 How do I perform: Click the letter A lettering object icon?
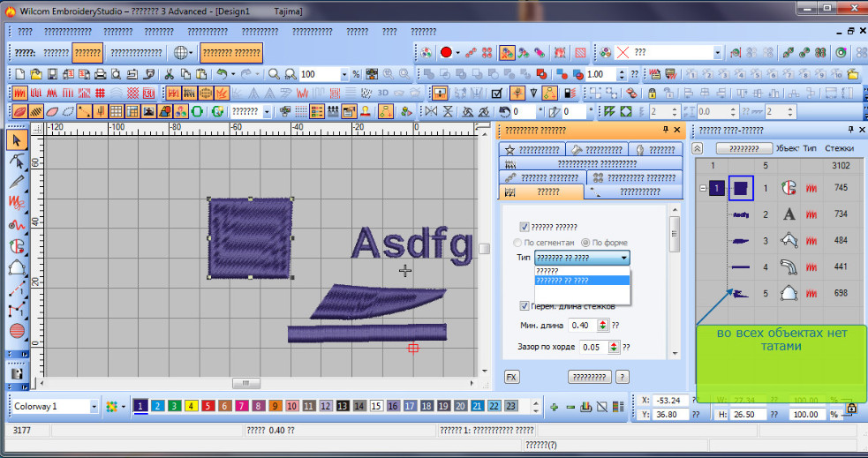789,214
